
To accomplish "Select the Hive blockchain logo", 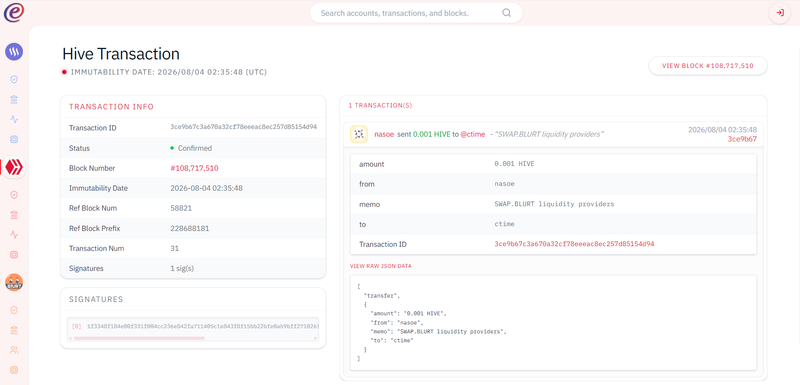I will point(14,167).
